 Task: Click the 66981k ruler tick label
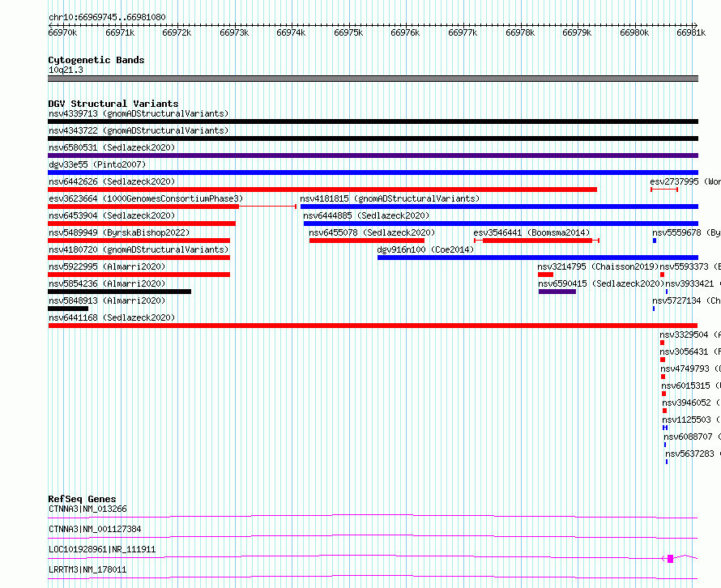691,32
